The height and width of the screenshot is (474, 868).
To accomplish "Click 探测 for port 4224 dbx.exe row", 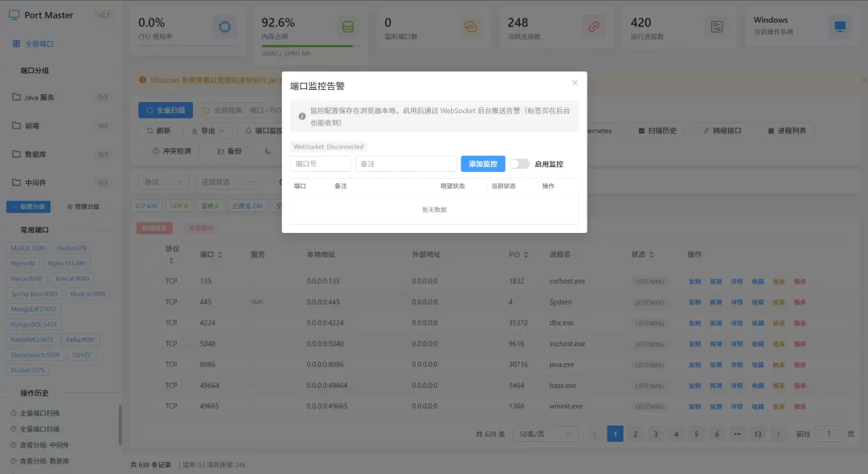I will [716, 323].
